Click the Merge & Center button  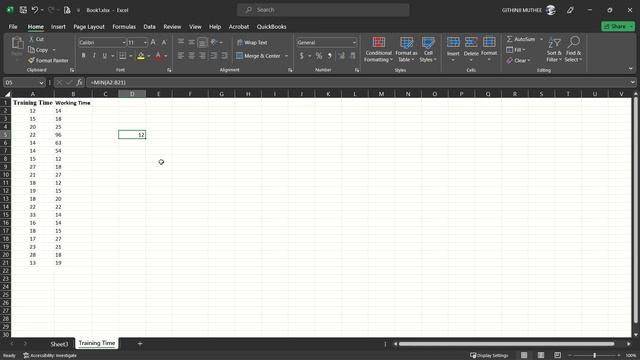[259, 56]
